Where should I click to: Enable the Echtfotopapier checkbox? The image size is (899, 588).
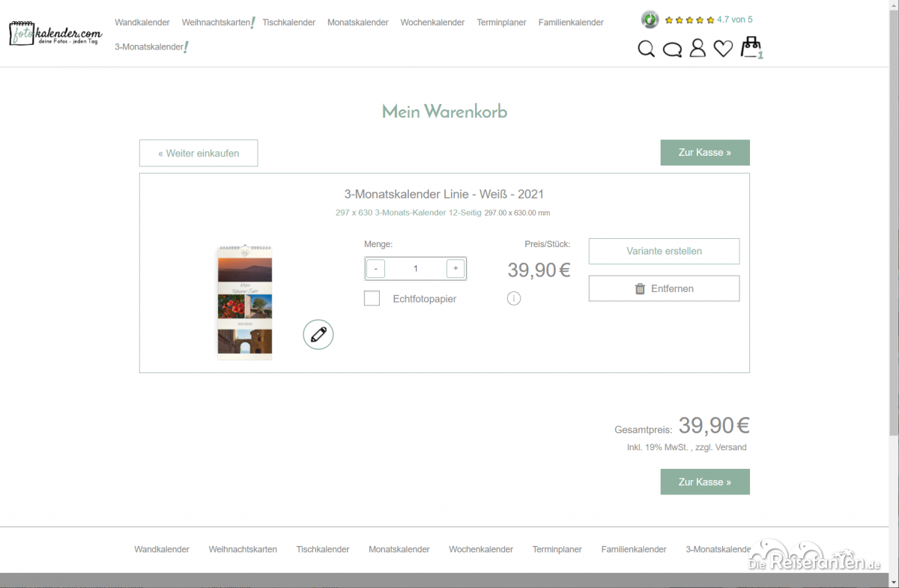tap(372, 299)
